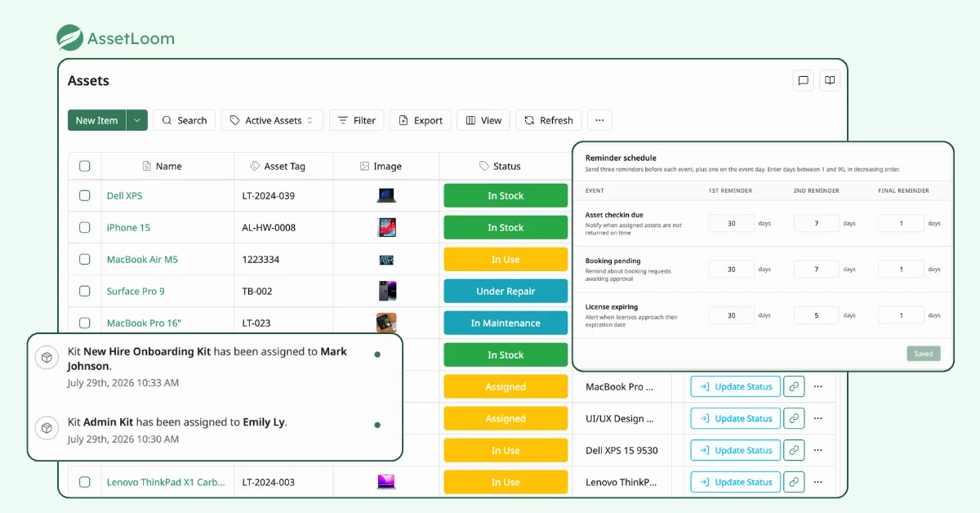Image resolution: width=980 pixels, height=513 pixels.
Task: Open the Surface Pro 9 asset link
Action: pos(136,291)
